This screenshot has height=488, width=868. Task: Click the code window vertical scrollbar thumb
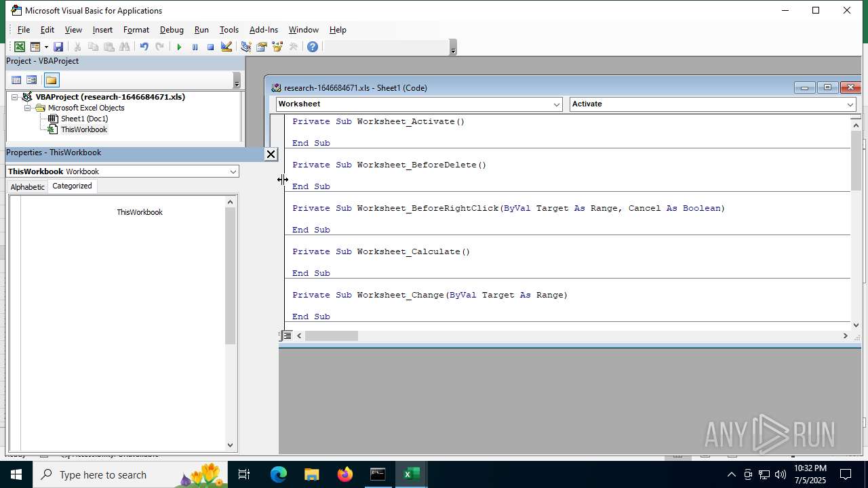pos(856,160)
